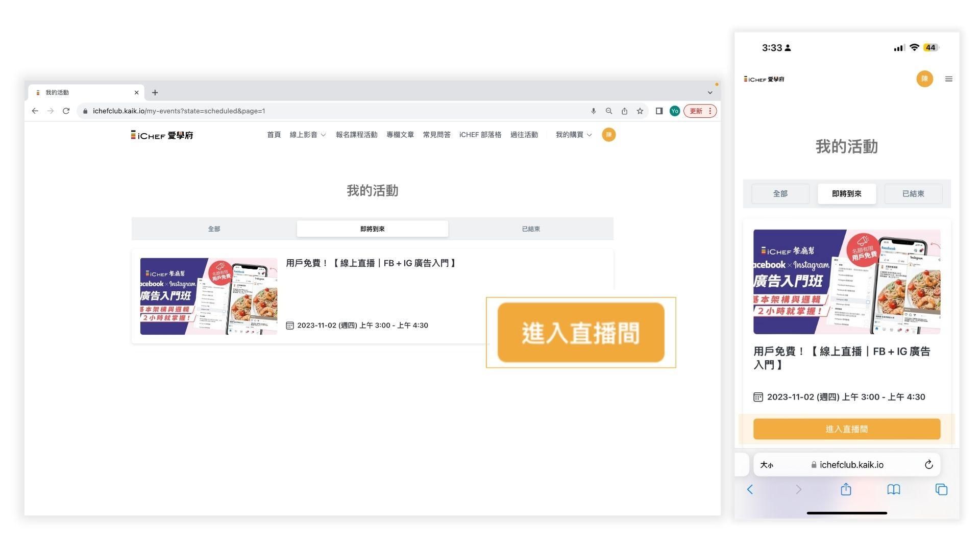980x551 pixels.
Task: Click the bookmark star icon in address bar
Action: tap(640, 111)
